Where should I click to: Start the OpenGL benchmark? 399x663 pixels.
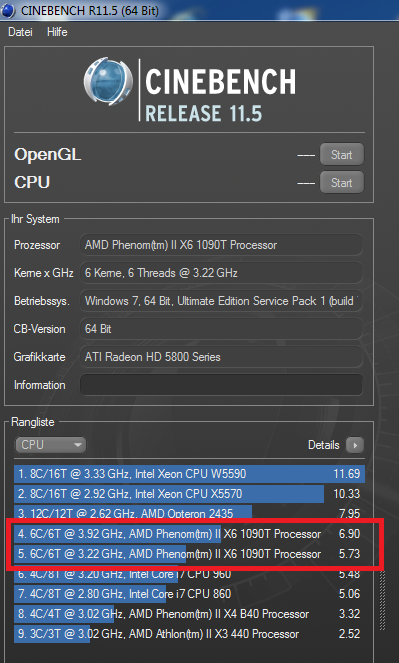click(x=342, y=154)
